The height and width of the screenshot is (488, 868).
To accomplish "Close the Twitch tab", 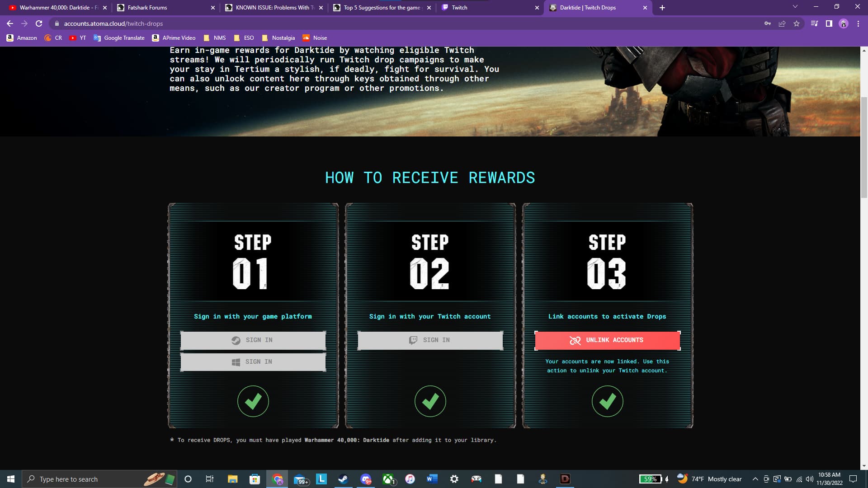I will [x=537, y=8].
